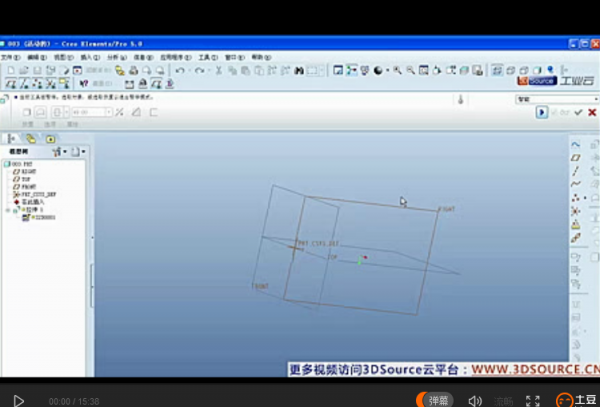
Task: Click the Zoom Out magnifier icon
Action: (411, 70)
